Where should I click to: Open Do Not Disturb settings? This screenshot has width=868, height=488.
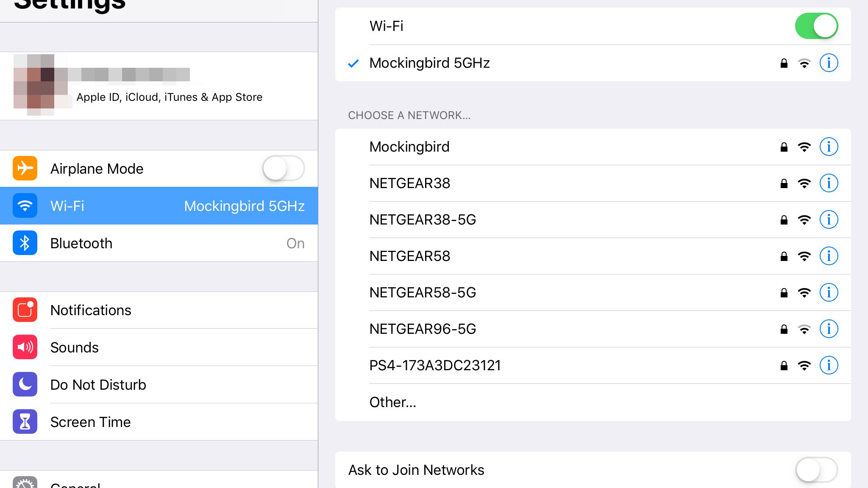tap(98, 385)
